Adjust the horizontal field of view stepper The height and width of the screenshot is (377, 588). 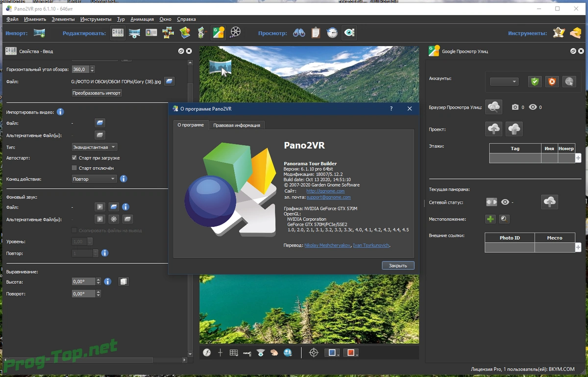point(92,70)
